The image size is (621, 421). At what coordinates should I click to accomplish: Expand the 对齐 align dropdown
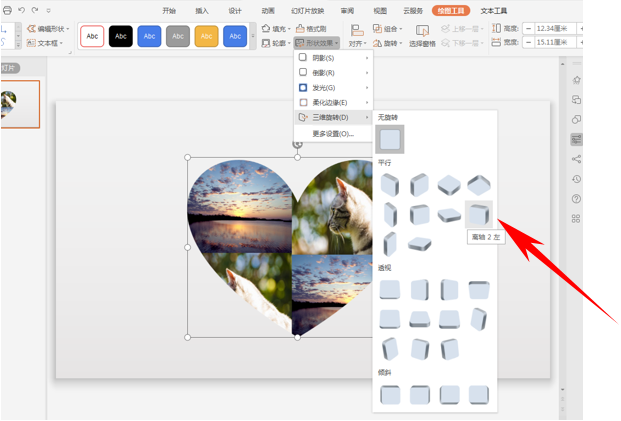pos(356,43)
